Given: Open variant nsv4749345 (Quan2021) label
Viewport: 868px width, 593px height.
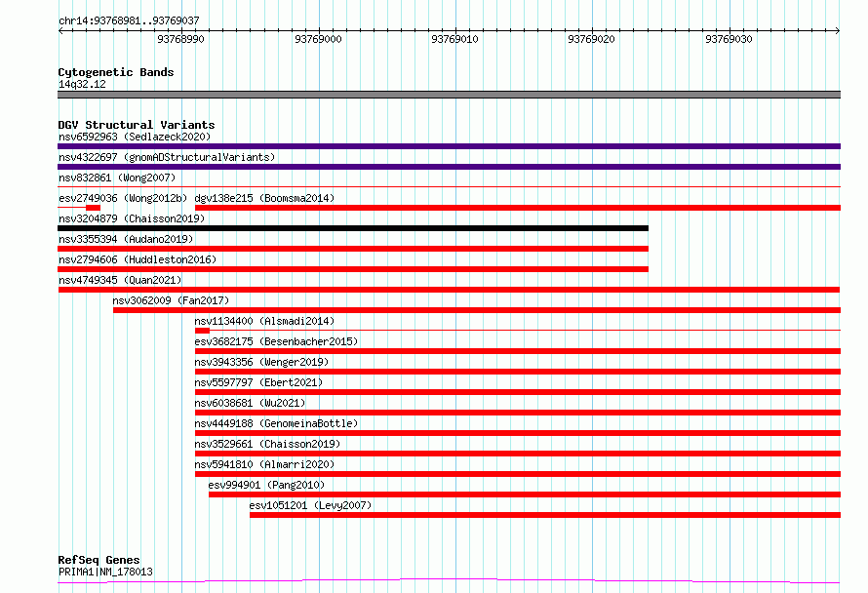Looking at the screenshot, I should [120, 280].
